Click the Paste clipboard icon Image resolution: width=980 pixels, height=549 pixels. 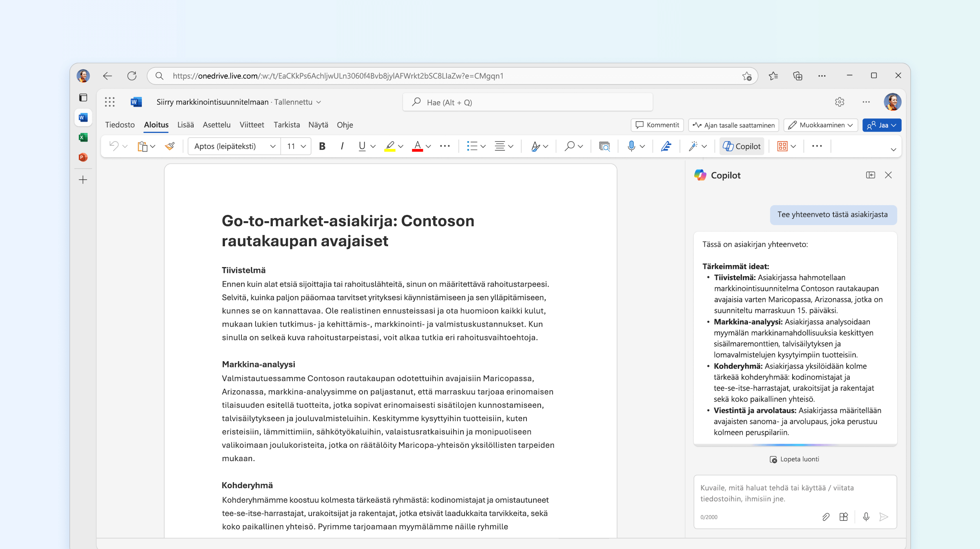(x=142, y=146)
